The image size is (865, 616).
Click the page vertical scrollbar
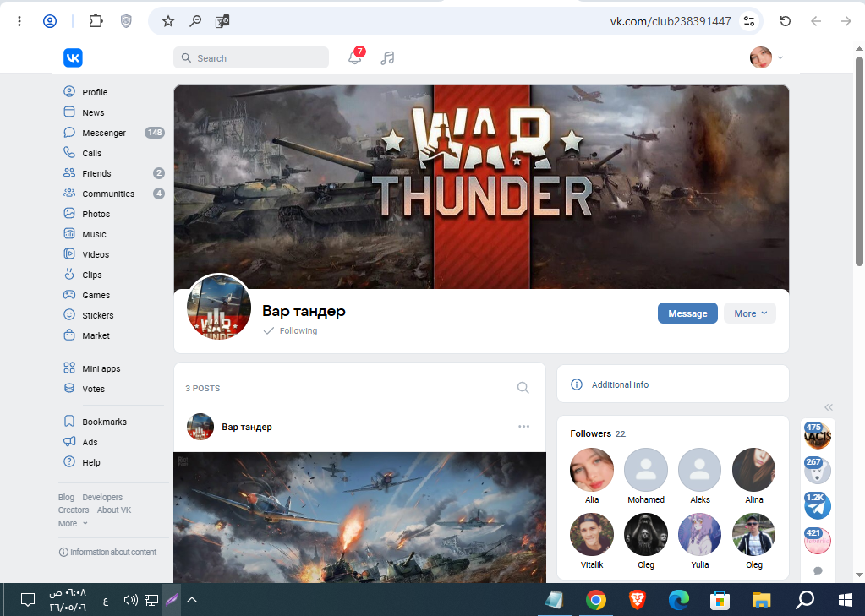pos(859,160)
